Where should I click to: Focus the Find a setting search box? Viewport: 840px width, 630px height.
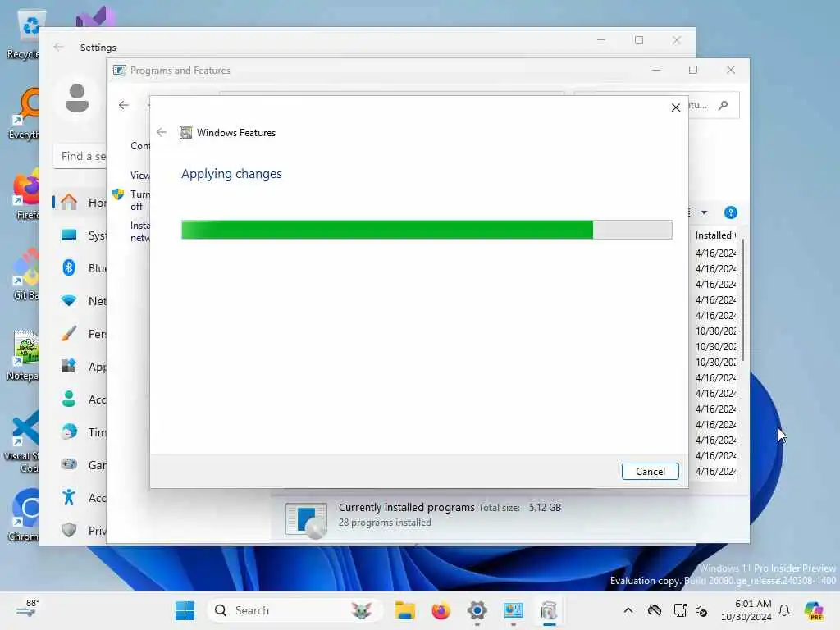80,157
